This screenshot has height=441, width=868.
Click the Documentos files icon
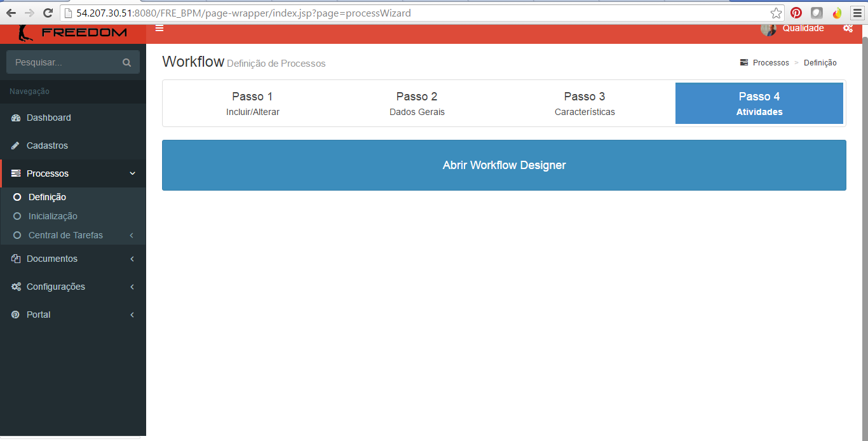pos(16,259)
